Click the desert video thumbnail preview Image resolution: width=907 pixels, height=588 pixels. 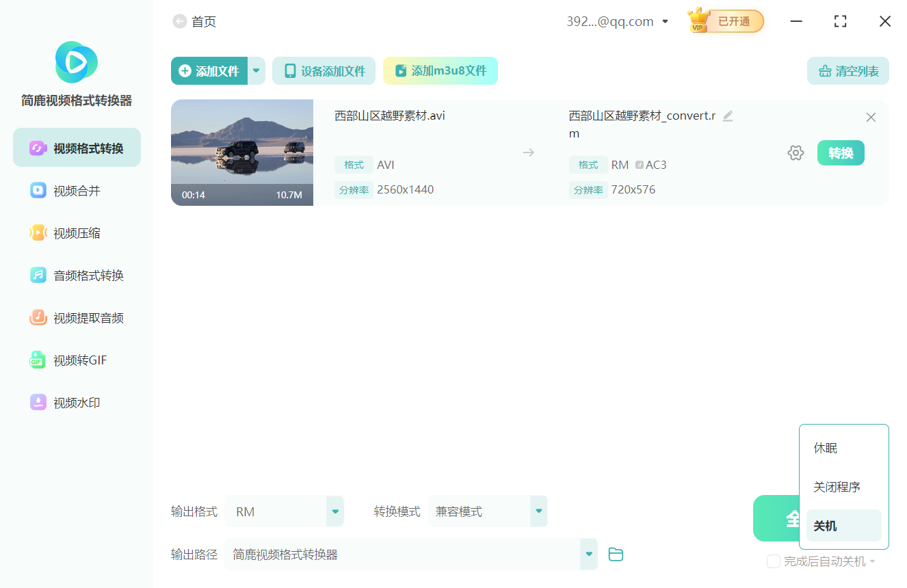[x=242, y=152]
